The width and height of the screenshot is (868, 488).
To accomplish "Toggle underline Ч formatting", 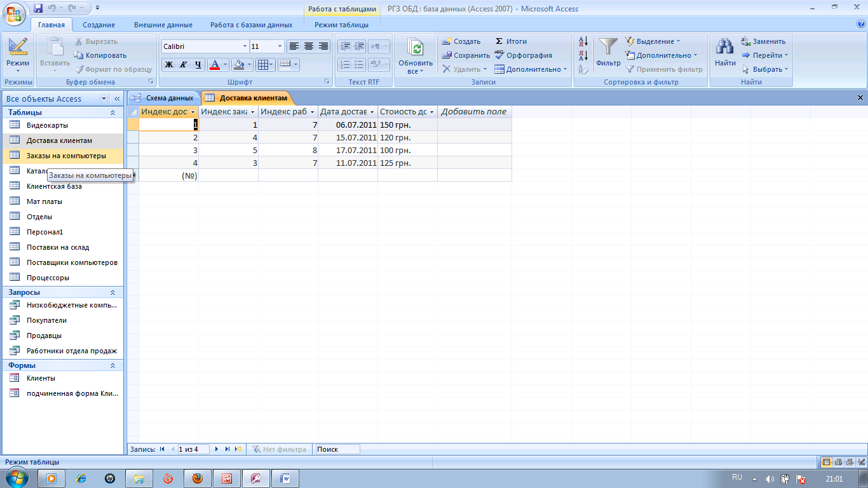I will 198,65.
